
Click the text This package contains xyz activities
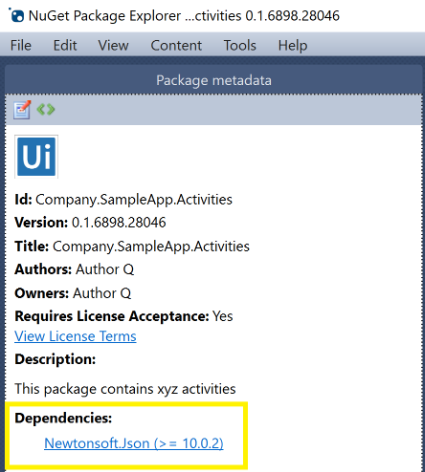pos(125,389)
